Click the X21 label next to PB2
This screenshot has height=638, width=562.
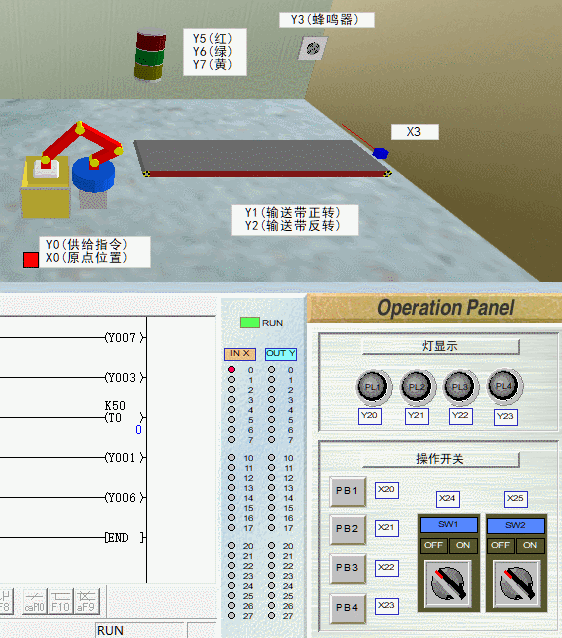tap(387, 528)
